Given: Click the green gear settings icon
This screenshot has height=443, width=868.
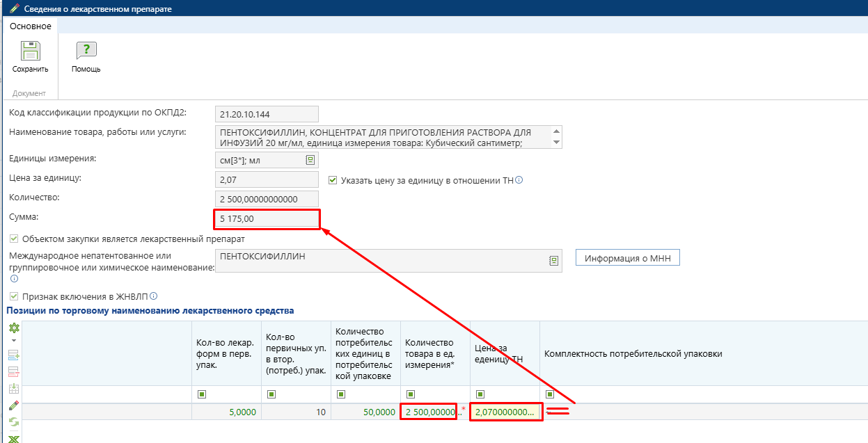Looking at the screenshot, I should (x=13, y=328).
